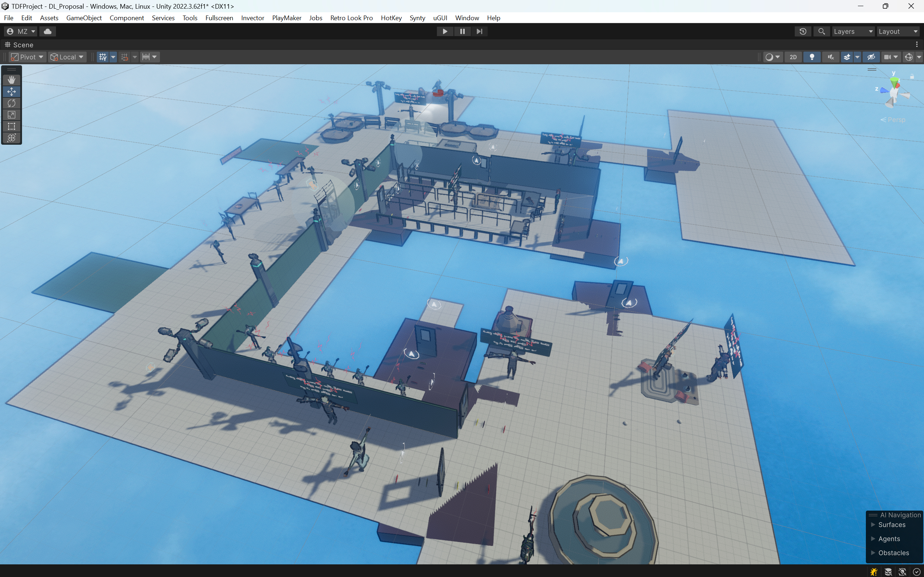Image resolution: width=924 pixels, height=577 pixels.
Task: Toggle scene audio mute button
Action: (830, 57)
